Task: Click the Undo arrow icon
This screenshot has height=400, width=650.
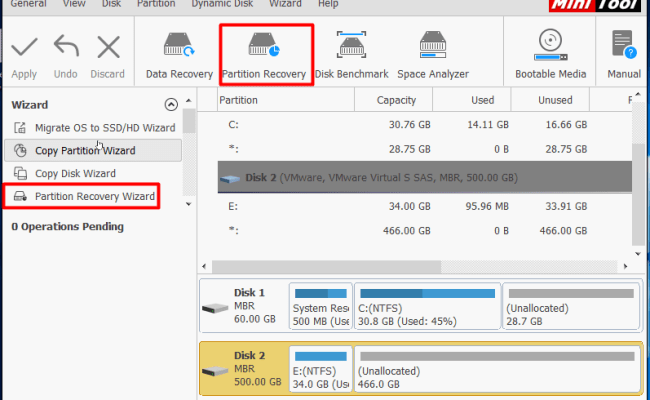Action: click(x=66, y=46)
